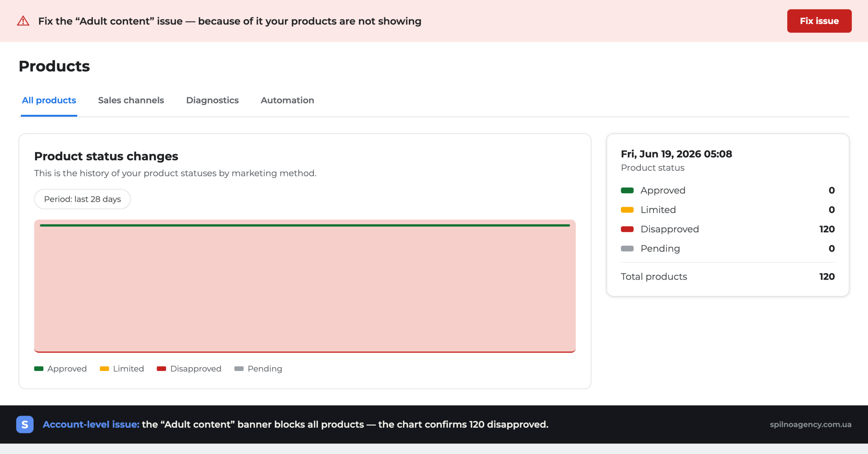Click the Total products label
The image size is (868, 454).
pos(654,277)
